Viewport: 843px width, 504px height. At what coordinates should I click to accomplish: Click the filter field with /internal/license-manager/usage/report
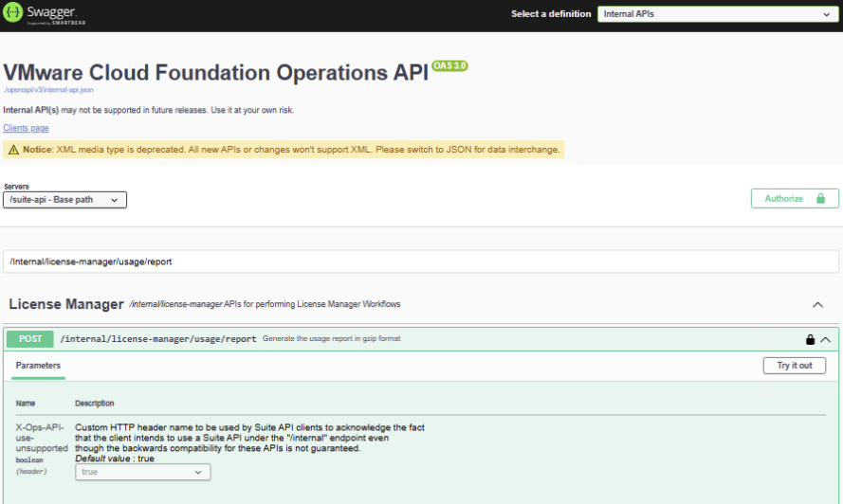tap(421, 261)
